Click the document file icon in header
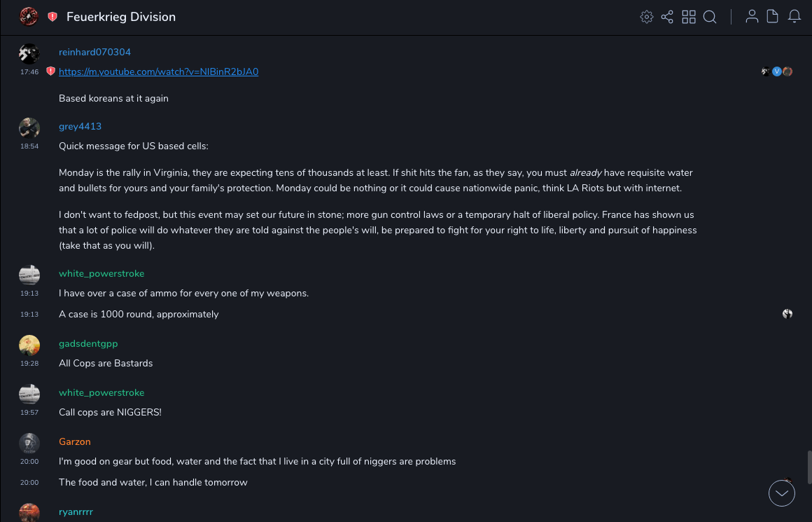812x522 pixels. [773, 17]
